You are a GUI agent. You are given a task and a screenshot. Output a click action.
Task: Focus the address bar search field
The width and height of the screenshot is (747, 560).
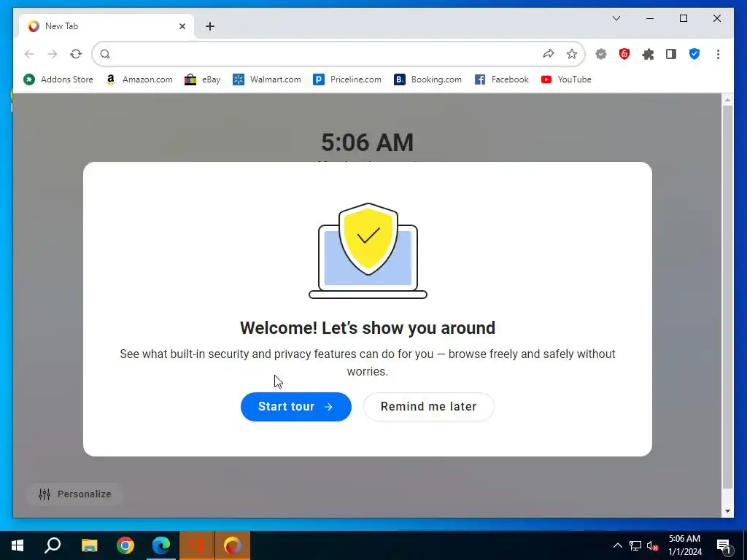point(324,54)
